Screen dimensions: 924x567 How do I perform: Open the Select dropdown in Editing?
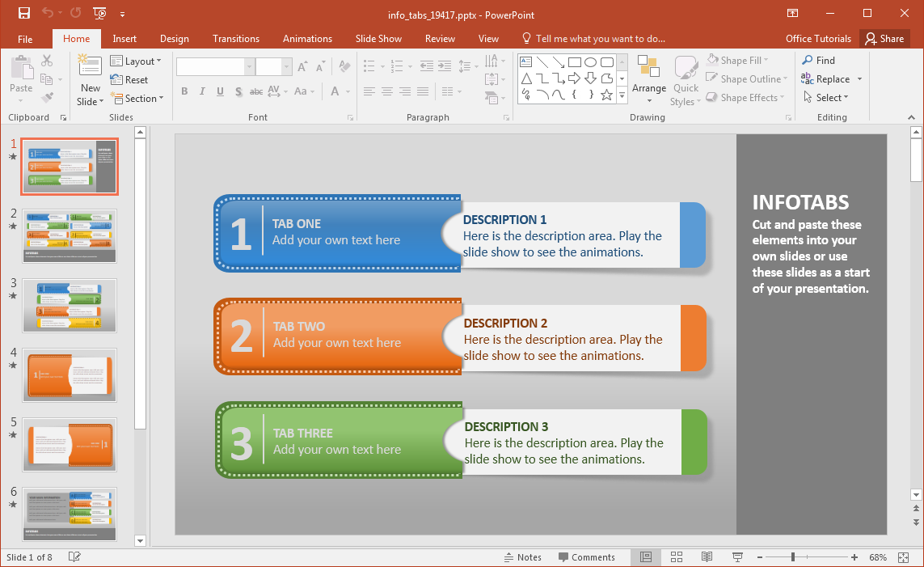click(x=826, y=98)
